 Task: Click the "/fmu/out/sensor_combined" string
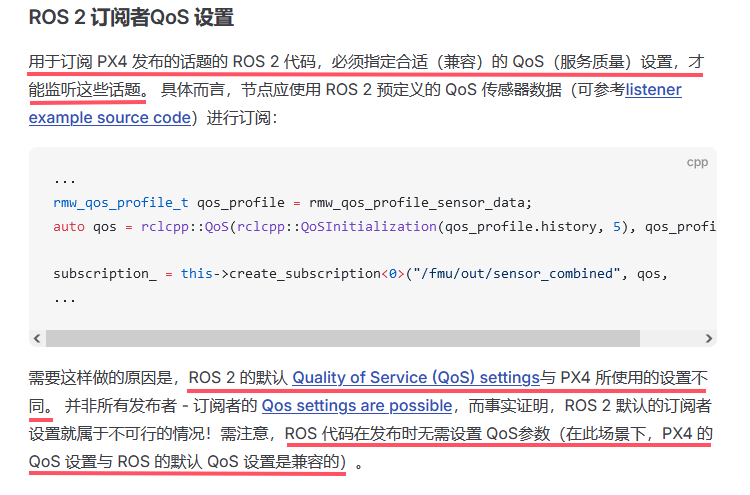(x=517, y=274)
